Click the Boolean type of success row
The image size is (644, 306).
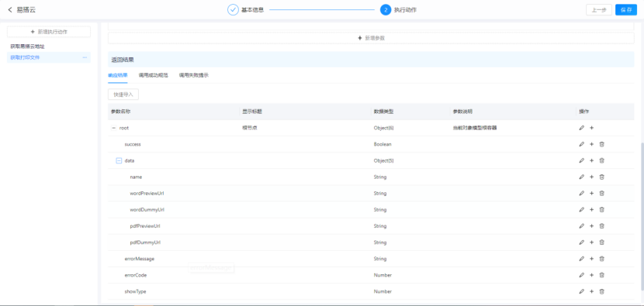[x=383, y=144]
